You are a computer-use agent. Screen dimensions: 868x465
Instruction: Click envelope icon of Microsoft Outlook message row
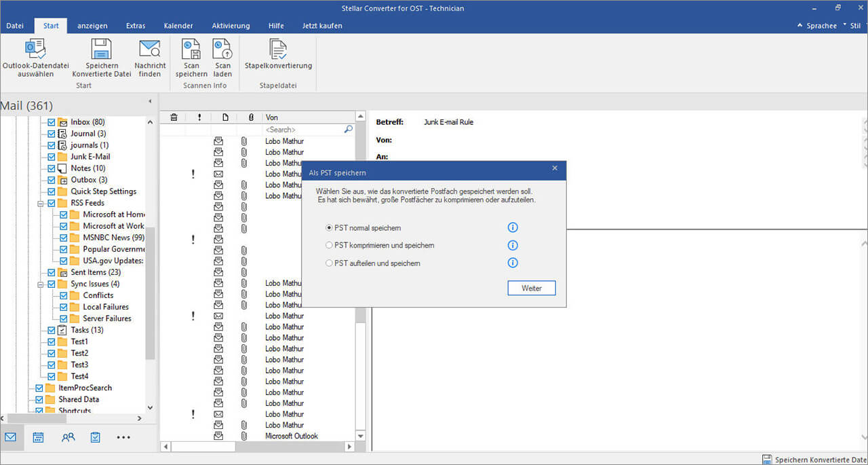(218, 436)
